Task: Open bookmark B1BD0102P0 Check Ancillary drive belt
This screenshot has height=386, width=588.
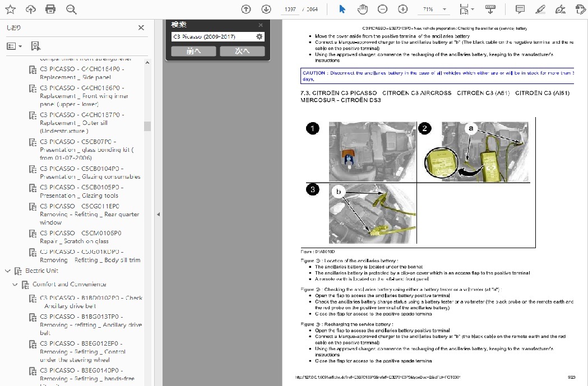Action: [91, 301]
